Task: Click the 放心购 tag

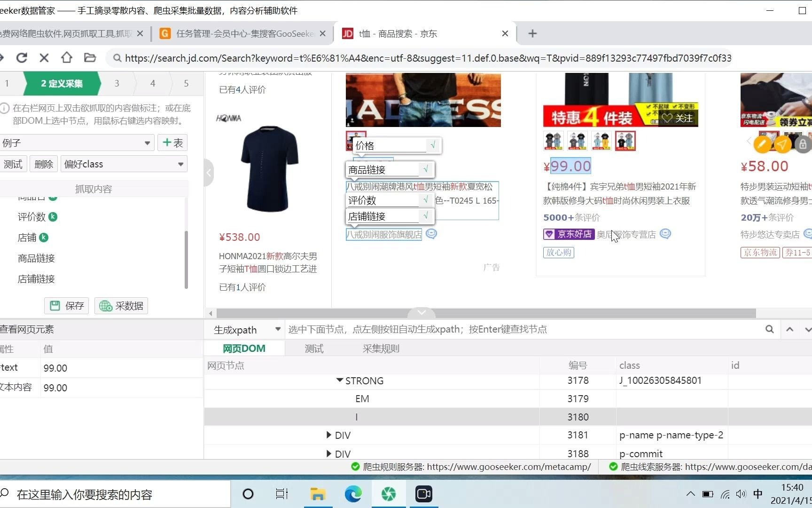Action: point(559,253)
